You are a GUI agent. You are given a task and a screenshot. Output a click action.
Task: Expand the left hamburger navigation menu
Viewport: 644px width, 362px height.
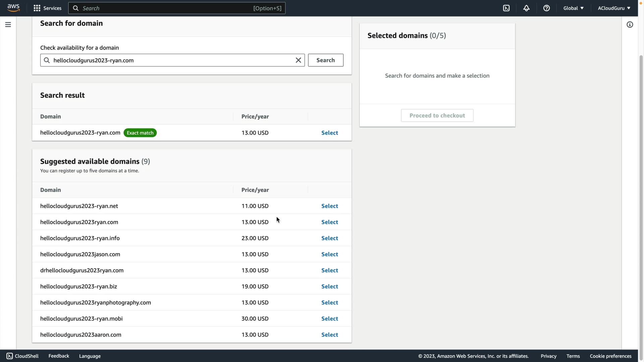click(x=8, y=24)
